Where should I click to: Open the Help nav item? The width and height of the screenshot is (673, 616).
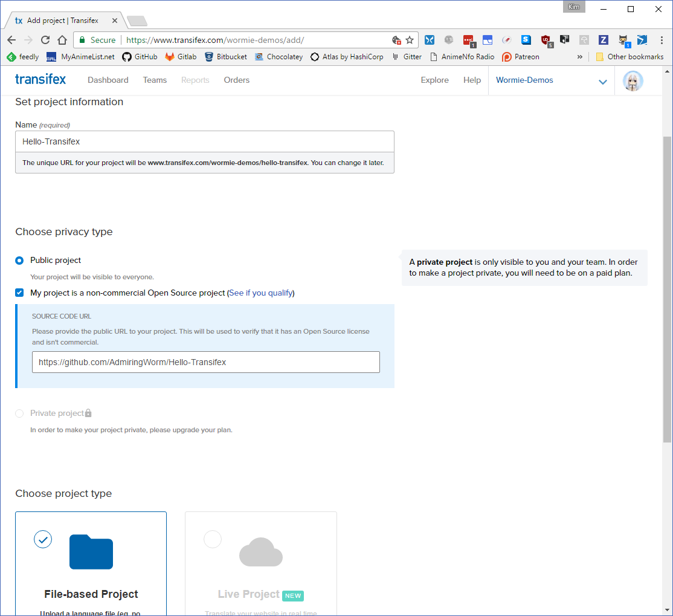pos(472,80)
